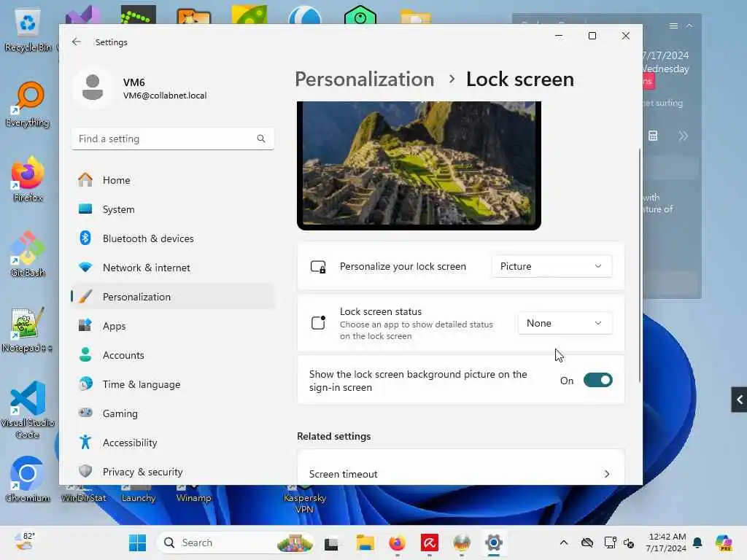The width and height of the screenshot is (747, 560).
Task: Launch Visual Studio Code from desktop
Action: [27, 410]
